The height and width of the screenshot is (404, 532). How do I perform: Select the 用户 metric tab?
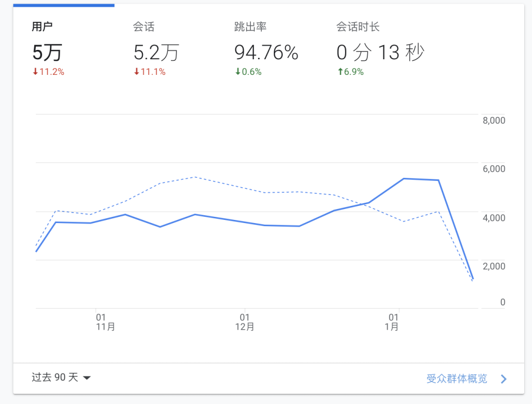42,28
